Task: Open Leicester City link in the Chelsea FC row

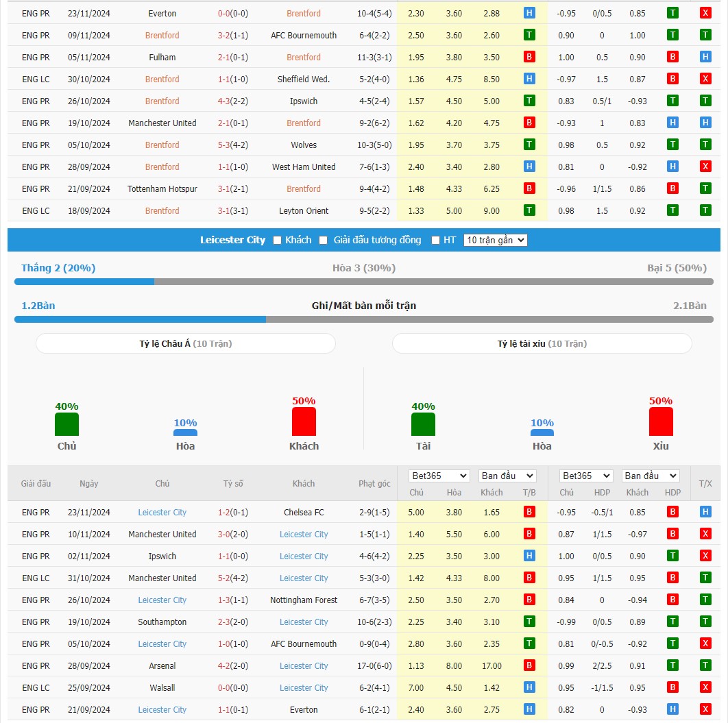Action: point(162,512)
